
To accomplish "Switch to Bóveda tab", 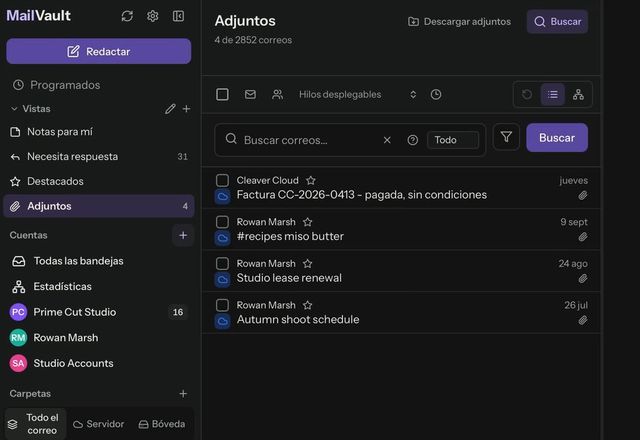I will coord(162,424).
